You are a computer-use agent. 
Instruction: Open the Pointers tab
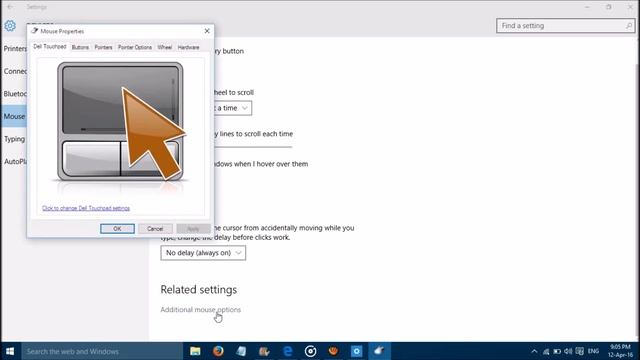pos(103,47)
